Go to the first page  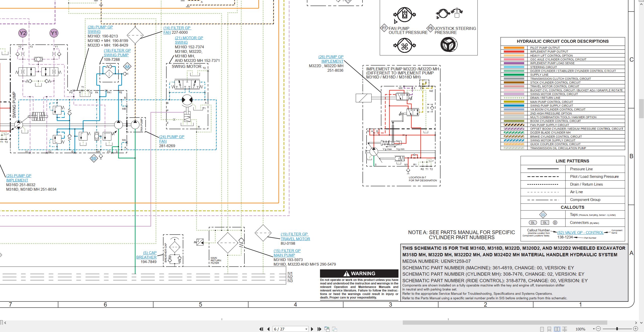click(261, 329)
